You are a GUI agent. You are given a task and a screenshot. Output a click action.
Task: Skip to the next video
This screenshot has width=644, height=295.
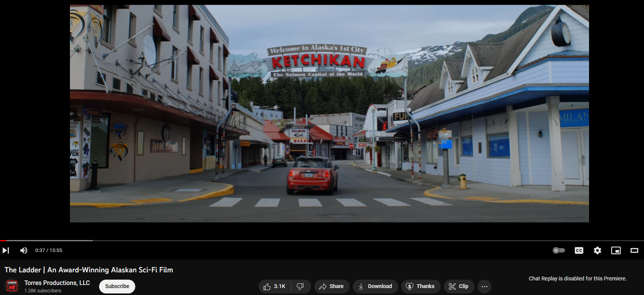click(6, 250)
